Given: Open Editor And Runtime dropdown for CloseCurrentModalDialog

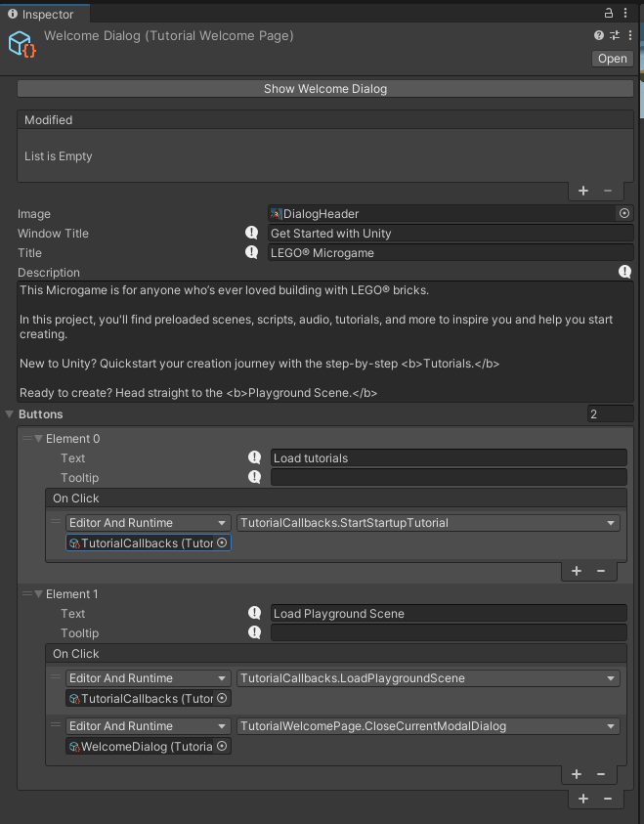Looking at the screenshot, I should tap(149, 726).
